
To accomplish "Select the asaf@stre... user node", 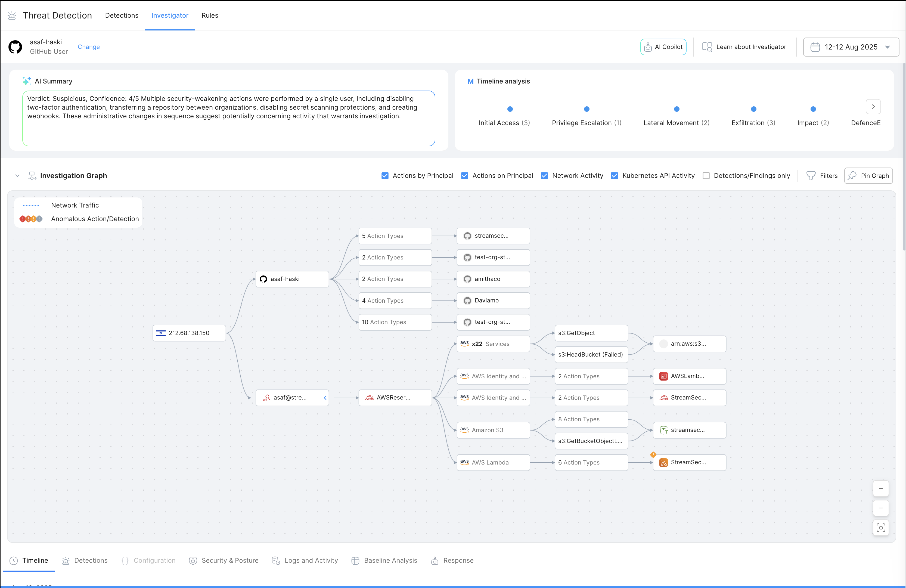I will 292,398.
